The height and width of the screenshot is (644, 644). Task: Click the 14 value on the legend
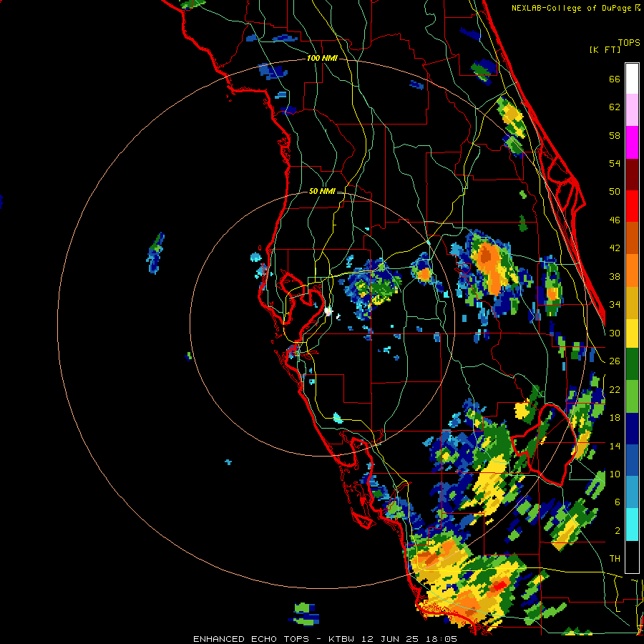point(615,446)
